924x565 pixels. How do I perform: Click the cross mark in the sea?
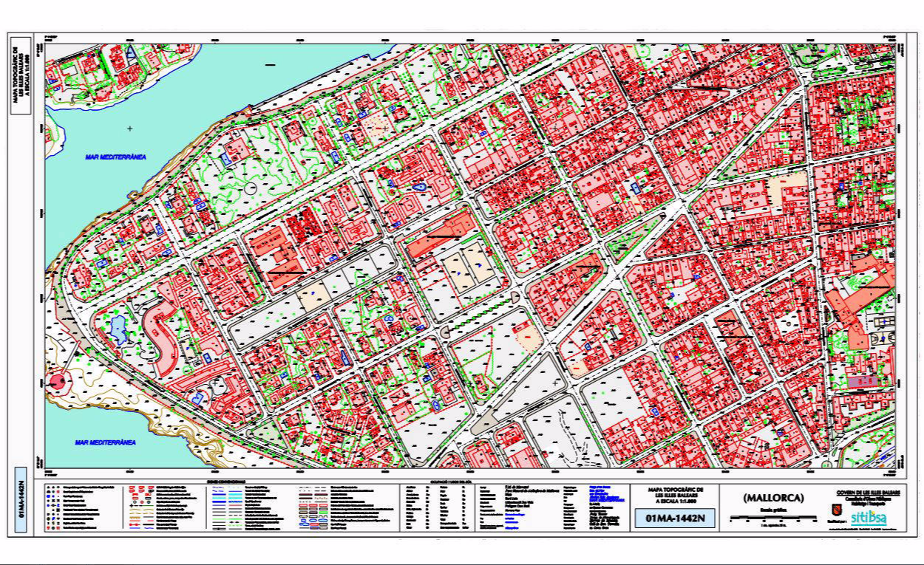click(130, 129)
